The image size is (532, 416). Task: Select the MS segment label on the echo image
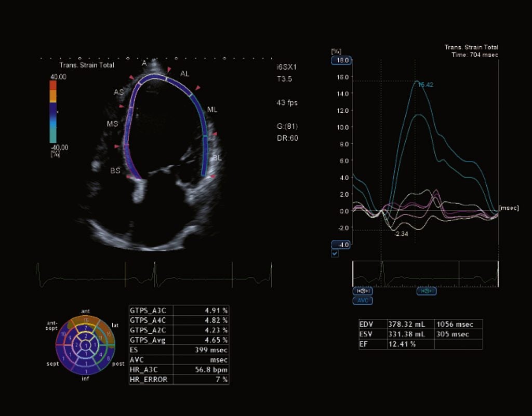pyautogui.click(x=112, y=124)
